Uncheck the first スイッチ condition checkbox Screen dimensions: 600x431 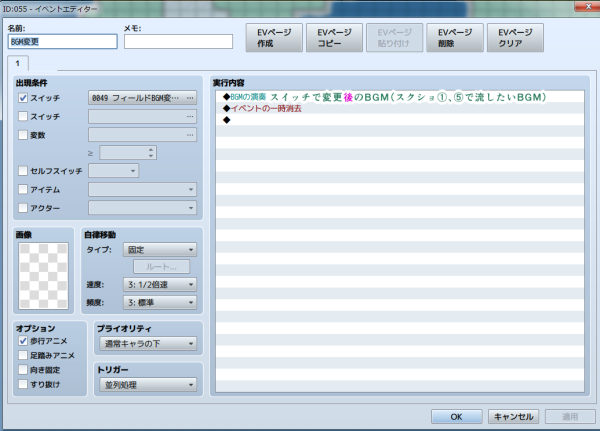[23, 98]
